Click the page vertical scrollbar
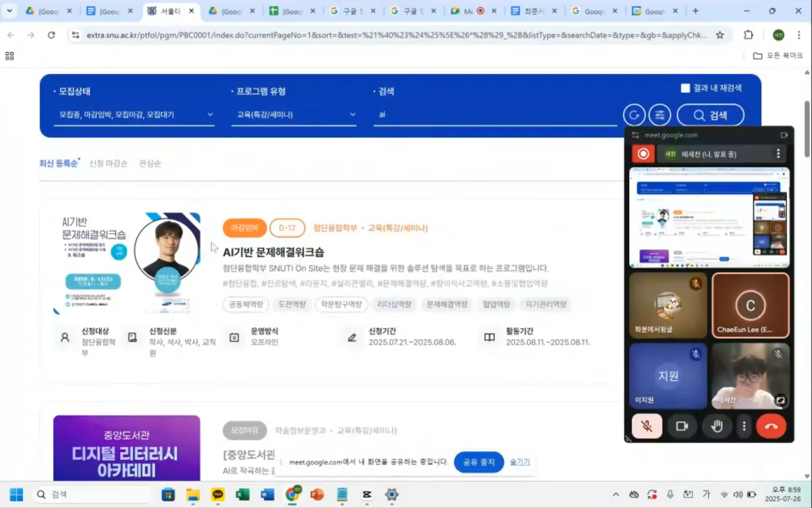 [807, 130]
